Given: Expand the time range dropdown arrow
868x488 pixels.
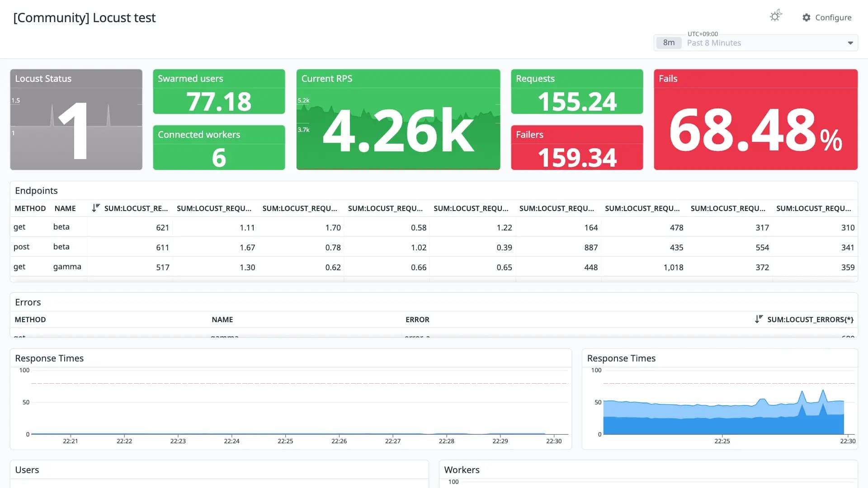Looking at the screenshot, I should pyautogui.click(x=850, y=43).
